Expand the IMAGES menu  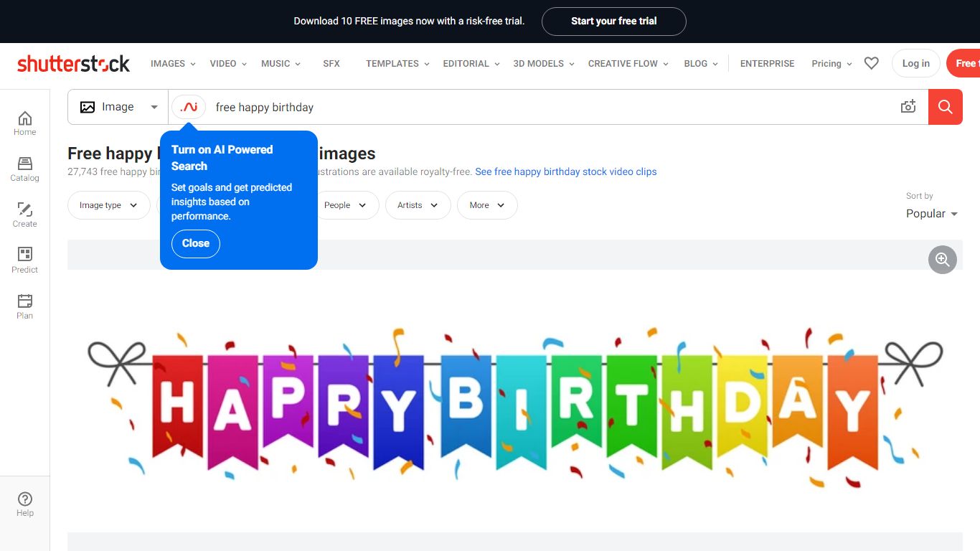[173, 63]
